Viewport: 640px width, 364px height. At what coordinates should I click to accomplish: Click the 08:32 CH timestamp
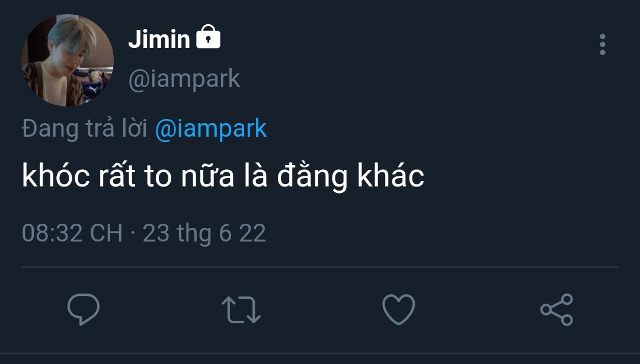(72, 233)
